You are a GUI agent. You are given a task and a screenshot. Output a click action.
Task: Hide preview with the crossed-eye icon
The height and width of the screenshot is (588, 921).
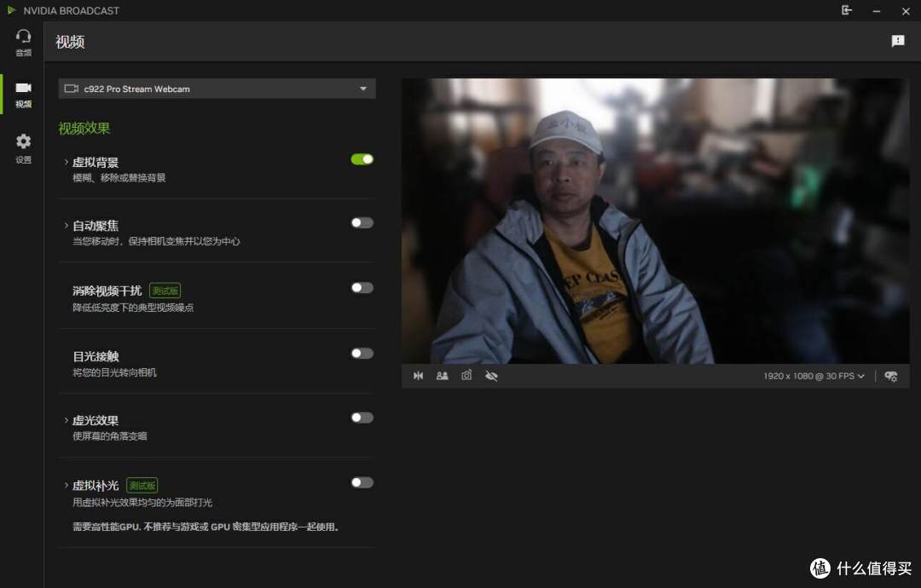492,376
